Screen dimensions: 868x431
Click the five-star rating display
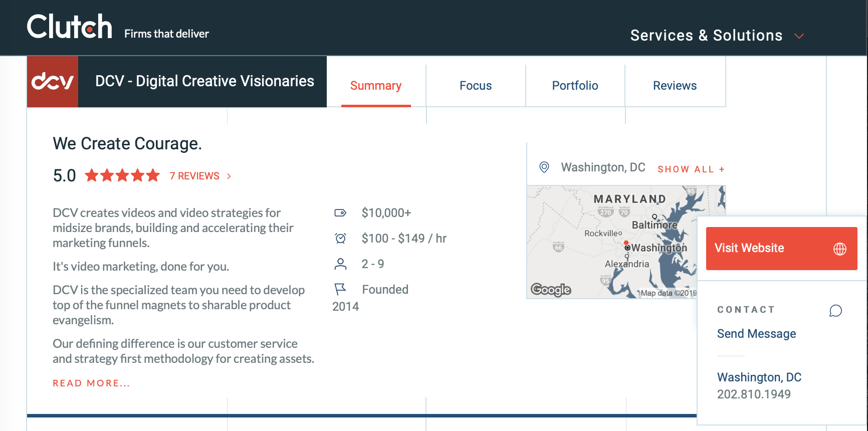point(122,175)
